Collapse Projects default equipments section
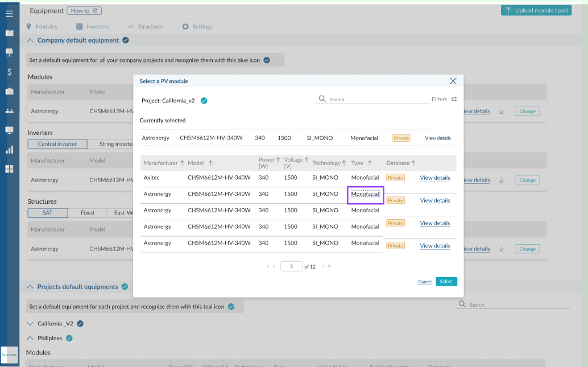The height and width of the screenshot is (367, 588). pyautogui.click(x=30, y=287)
